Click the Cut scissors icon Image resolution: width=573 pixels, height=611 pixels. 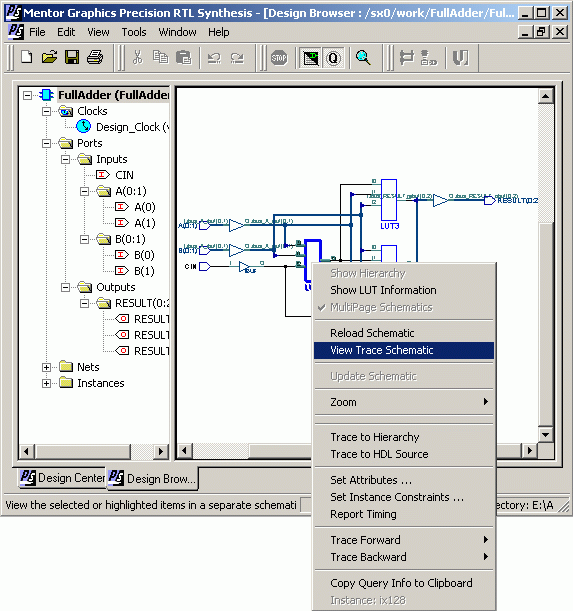pyautogui.click(x=137, y=57)
